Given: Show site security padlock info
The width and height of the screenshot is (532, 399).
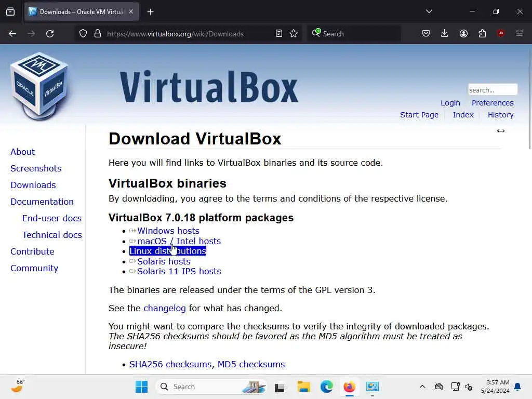Looking at the screenshot, I should [x=98, y=34].
